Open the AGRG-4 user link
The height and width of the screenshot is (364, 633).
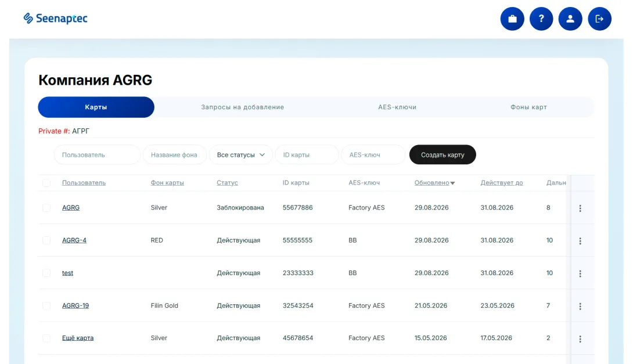click(x=74, y=240)
